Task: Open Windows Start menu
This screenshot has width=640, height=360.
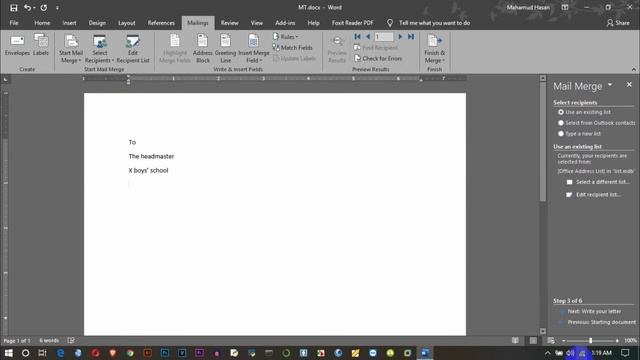Action: 8,353
